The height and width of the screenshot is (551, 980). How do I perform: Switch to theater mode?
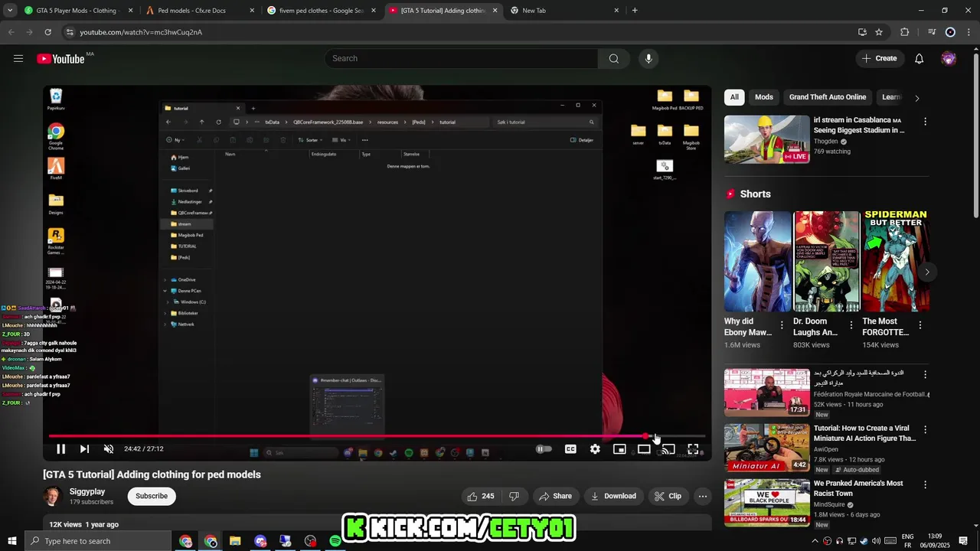click(644, 449)
